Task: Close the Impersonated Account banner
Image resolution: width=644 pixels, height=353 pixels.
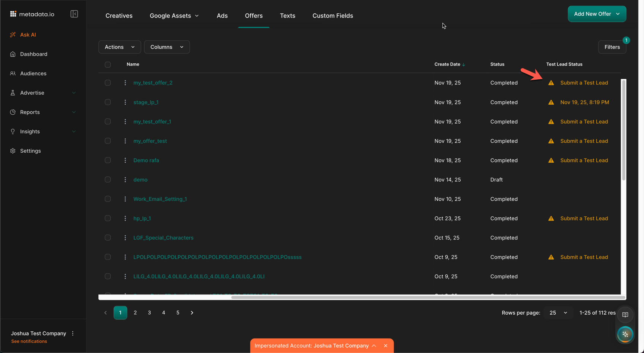Action: click(386, 346)
